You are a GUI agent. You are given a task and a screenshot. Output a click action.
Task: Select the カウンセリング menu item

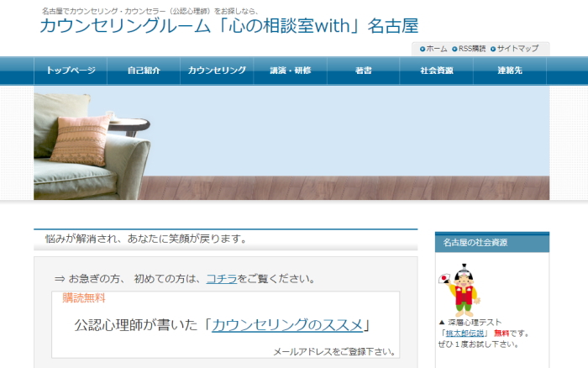pyautogui.click(x=217, y=71)
